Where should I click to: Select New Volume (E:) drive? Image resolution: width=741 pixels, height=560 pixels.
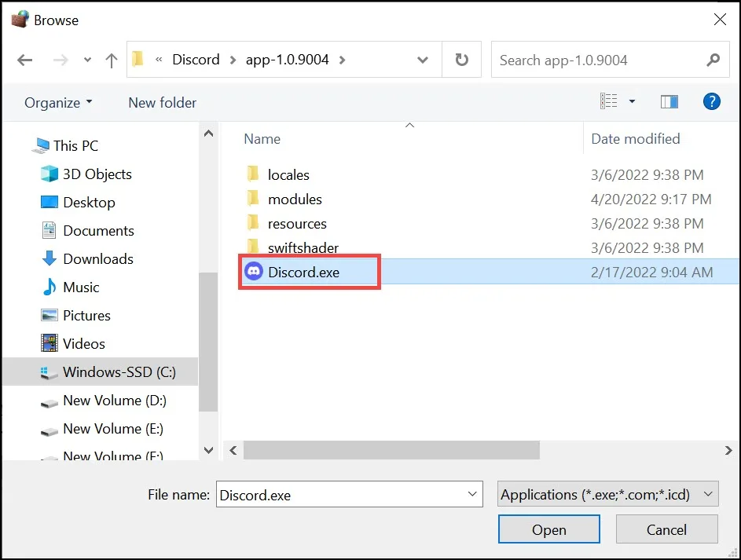100,428
